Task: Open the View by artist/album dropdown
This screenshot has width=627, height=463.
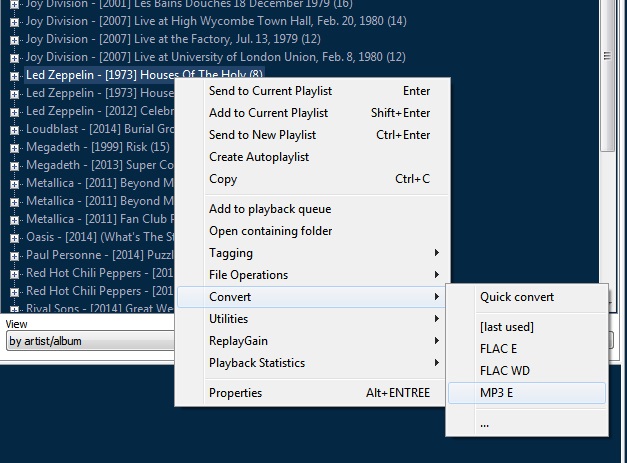Action: click(x=90, y=341)
